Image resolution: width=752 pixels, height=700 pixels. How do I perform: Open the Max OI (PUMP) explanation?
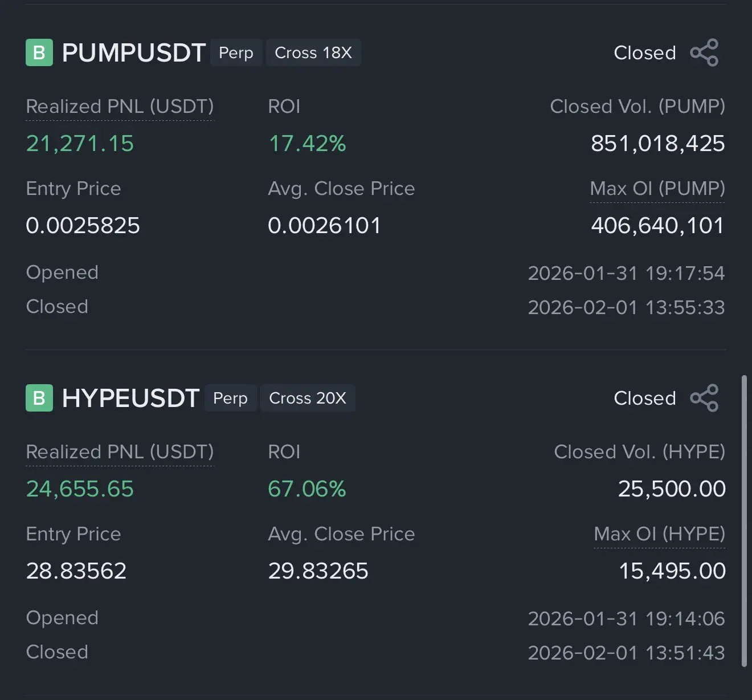click(657, 189)
